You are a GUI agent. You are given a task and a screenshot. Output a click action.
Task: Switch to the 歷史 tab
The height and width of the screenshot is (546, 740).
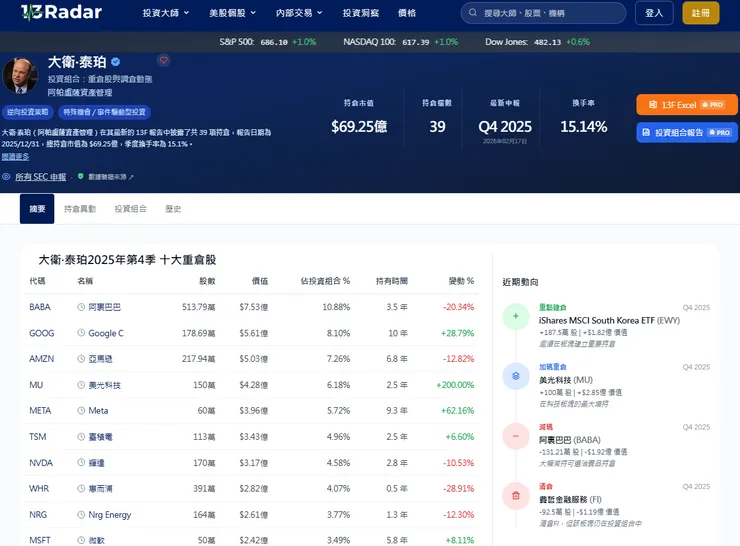pyautogui.click(x=173, y=209)
